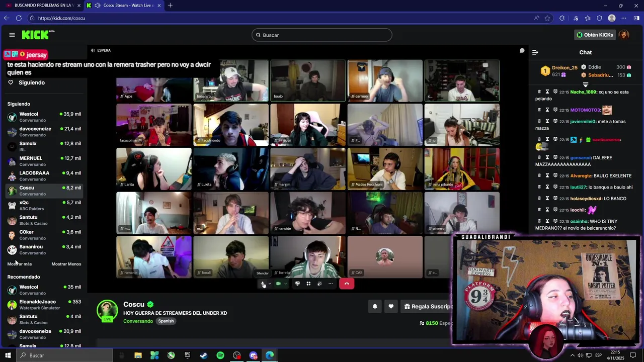
Task: Reload the page with refresh icon
Action: 19,18
